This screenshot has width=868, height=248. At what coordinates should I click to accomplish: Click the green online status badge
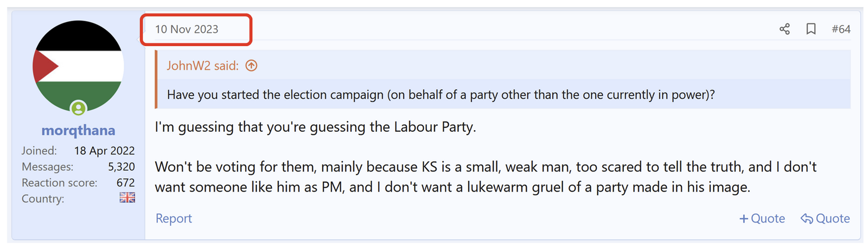(79, 108)
